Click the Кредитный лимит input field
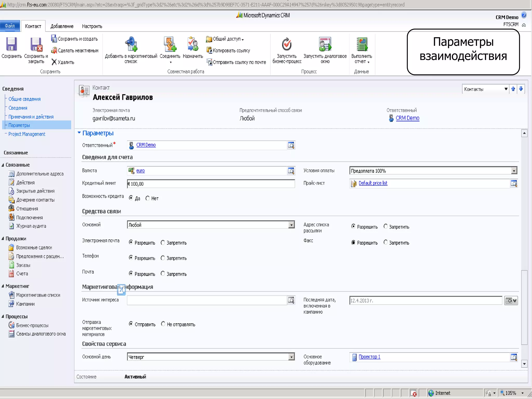This screenshot has height=399, width=532. [x=210, y=184]
